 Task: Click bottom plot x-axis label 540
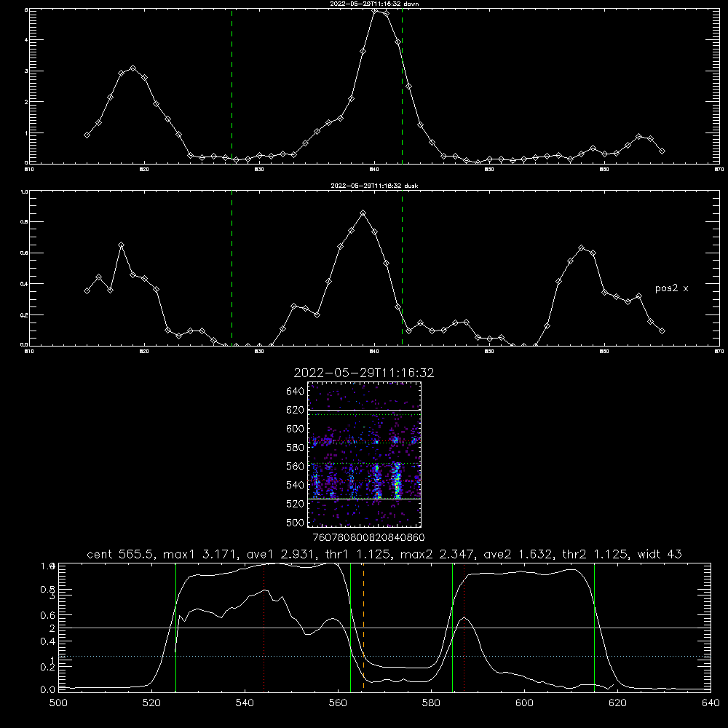(x=245, y=703)
